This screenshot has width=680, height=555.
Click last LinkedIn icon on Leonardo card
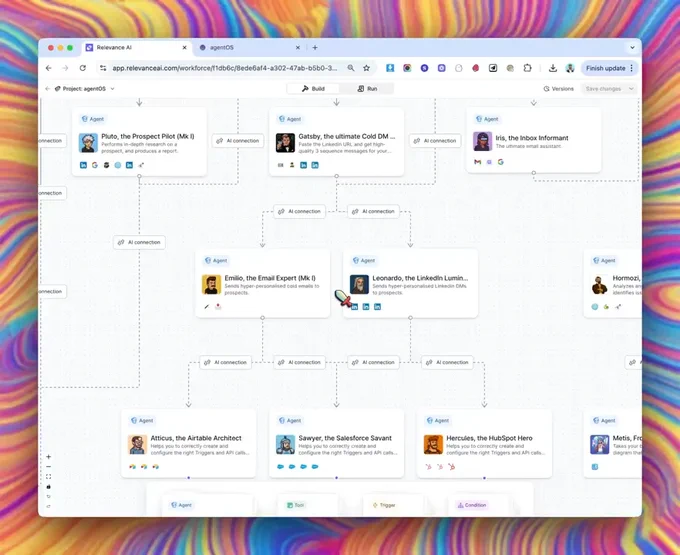tap(377, 307)
